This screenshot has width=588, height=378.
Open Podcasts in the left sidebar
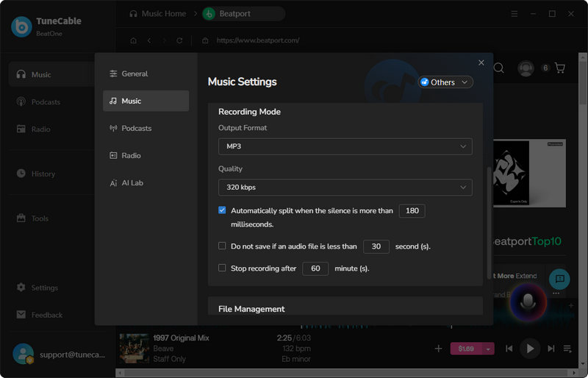pyautogui.click(x=38, y=101)
